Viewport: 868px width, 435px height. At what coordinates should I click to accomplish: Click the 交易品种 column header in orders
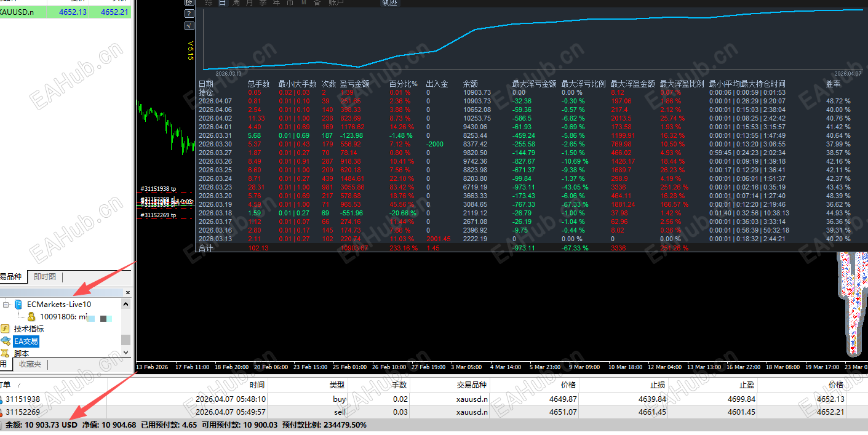coord(471,385)
